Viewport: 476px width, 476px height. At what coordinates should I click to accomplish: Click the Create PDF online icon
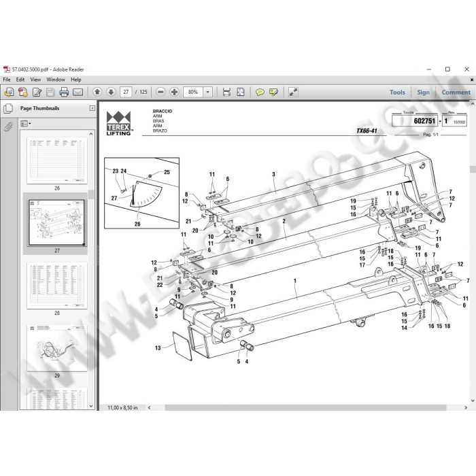[x=22, y=92]
